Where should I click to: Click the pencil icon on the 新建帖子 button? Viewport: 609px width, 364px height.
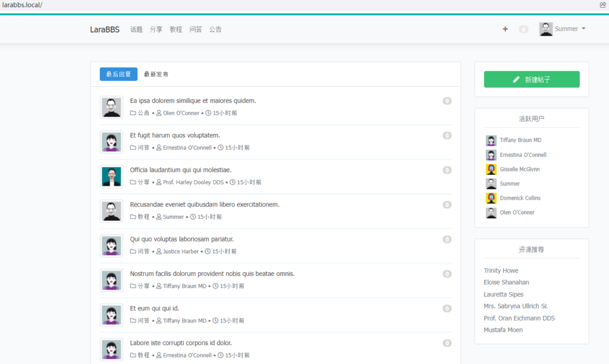click(517, 79)
